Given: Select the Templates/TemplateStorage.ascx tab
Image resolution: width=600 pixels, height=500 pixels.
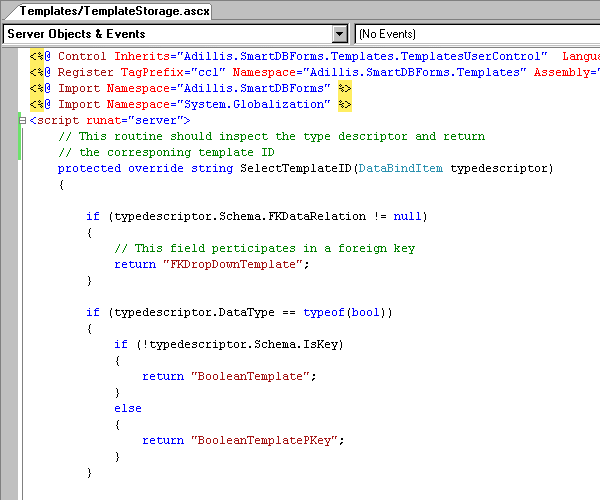Looking at the screenshot, I should [x=109, y=11].
